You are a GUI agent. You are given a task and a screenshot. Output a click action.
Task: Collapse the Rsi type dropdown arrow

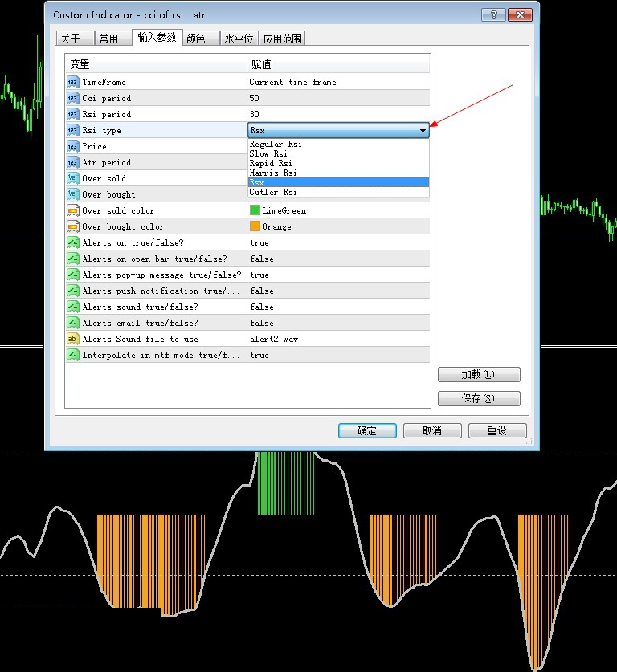click(423, 130)
